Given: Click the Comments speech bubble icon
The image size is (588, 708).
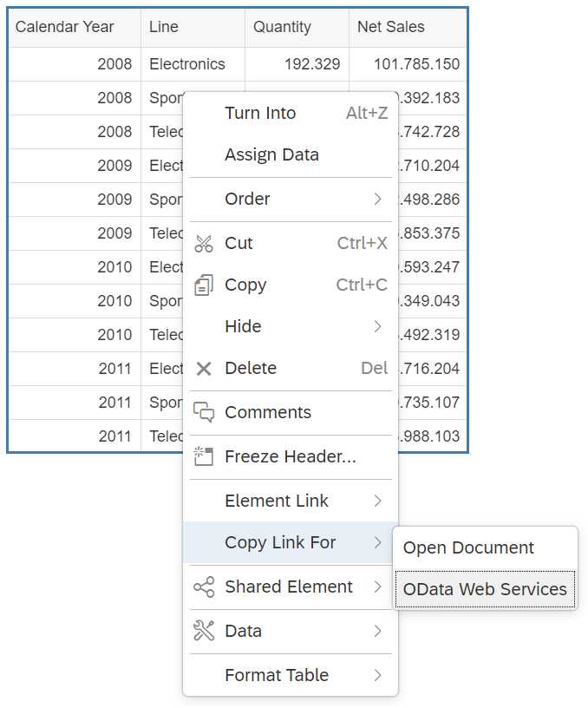Looking at the screenshot, I should click(204, 412).
